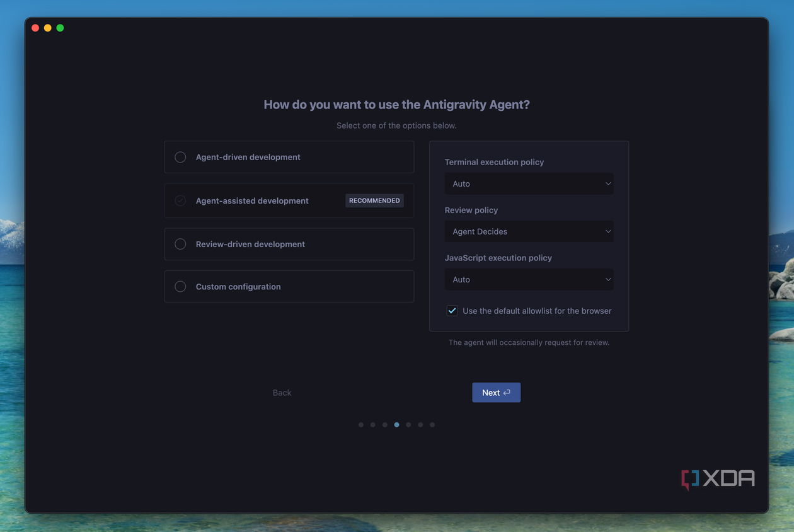Close window with red button
The image size is (794, 532).
(x=35, y=28)
